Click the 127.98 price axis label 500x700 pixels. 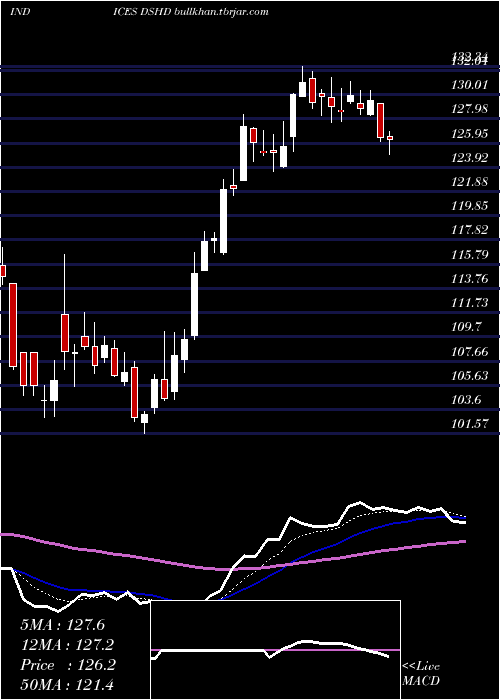[469, 108]
